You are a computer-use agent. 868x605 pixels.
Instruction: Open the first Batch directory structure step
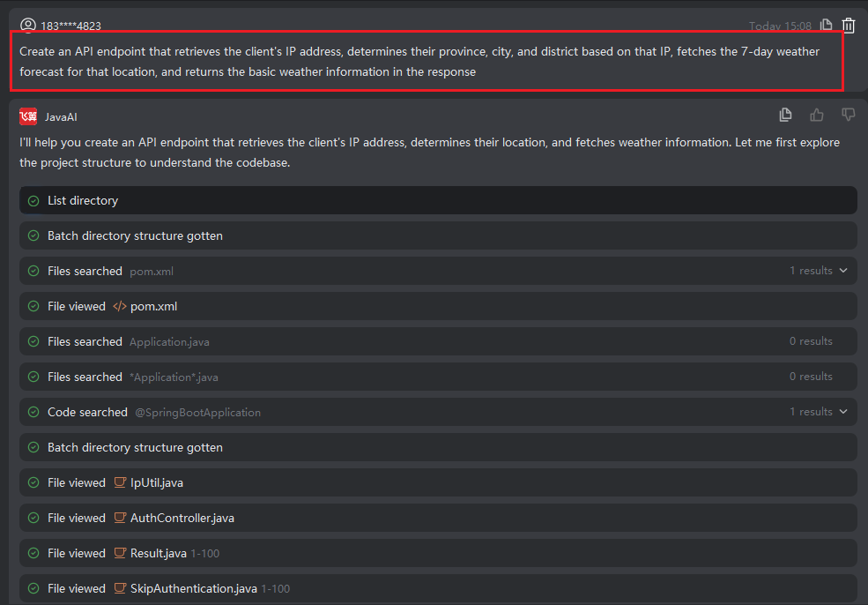[x=135, y=235]
